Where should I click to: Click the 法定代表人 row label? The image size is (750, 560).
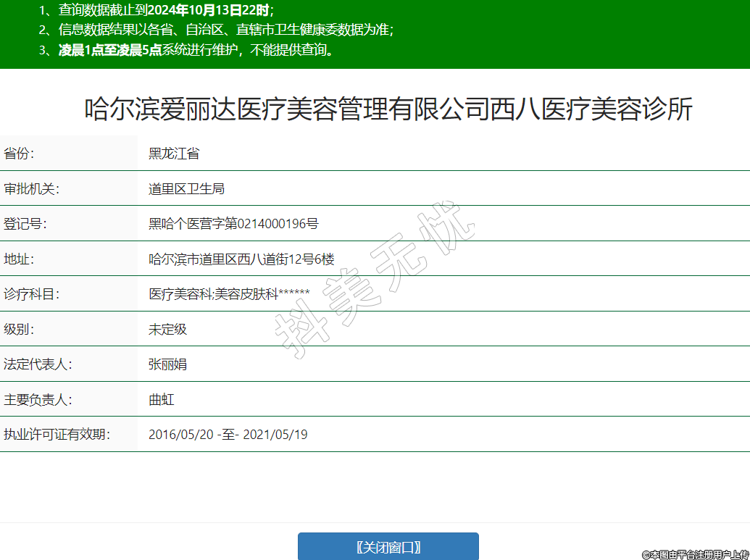(38, 364)
